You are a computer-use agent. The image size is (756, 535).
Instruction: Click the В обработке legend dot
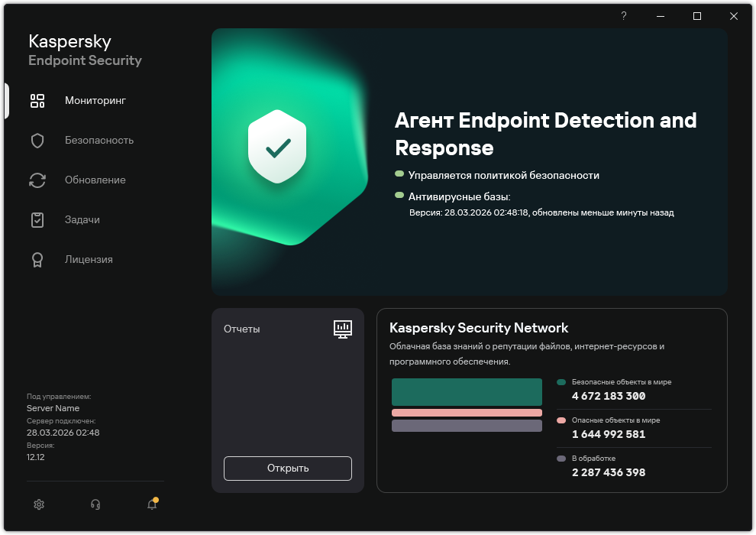(561, 459)
